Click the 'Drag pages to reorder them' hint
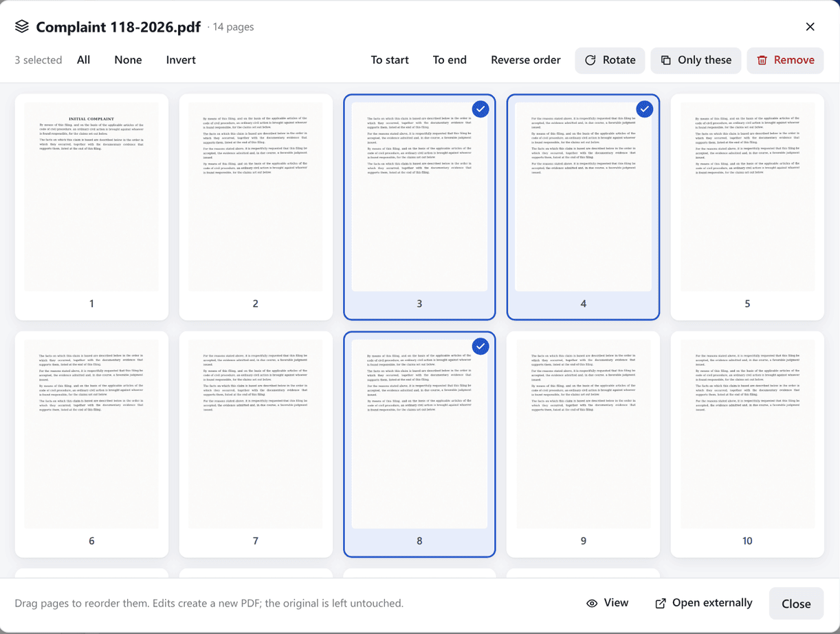The height and width of the screenshot is (634, 840). pos(209,603)
